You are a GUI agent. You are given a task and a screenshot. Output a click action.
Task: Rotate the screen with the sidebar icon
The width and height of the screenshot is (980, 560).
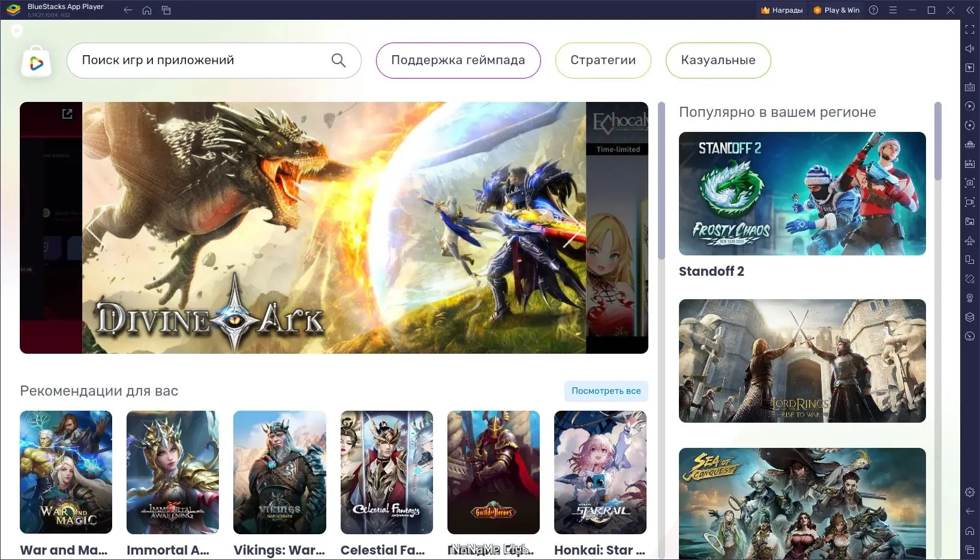[970, 279]
